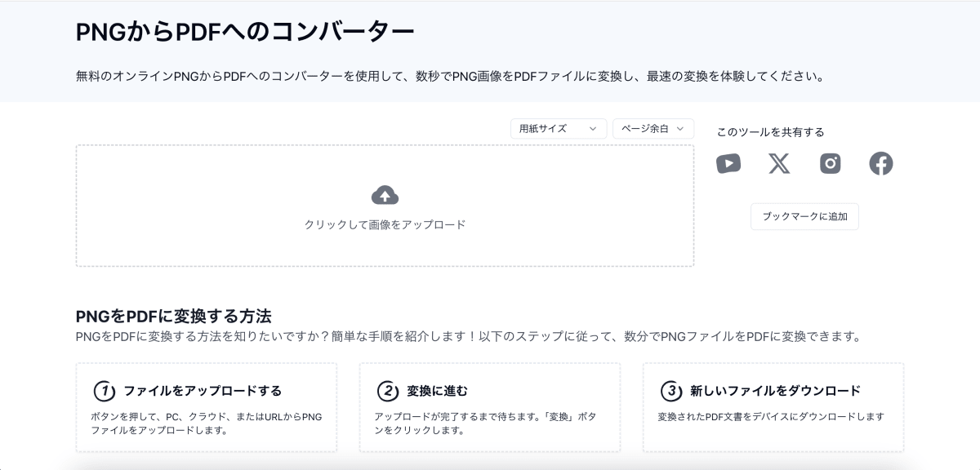Click クリックして画像をアップロード text
The height and width of the screenshot is (470, 980).
pyautogui.click(x=385, y=224)
